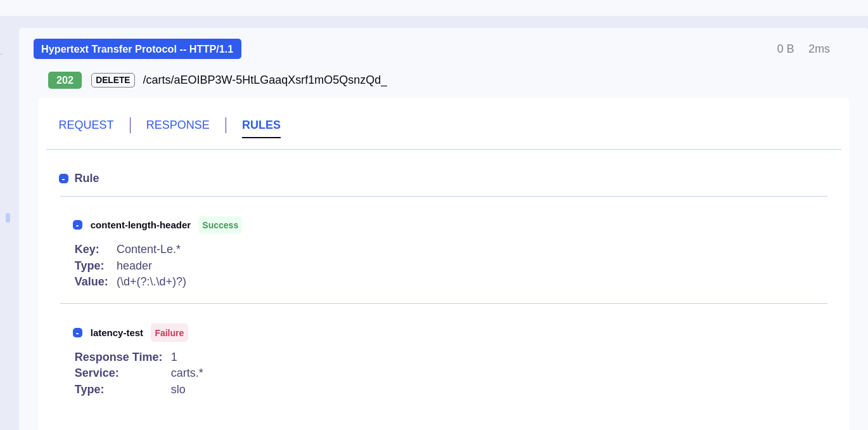Viewport: 868px width, 430px height.
Task: Click the latency-test rule name
Action: tap(117, 333)
